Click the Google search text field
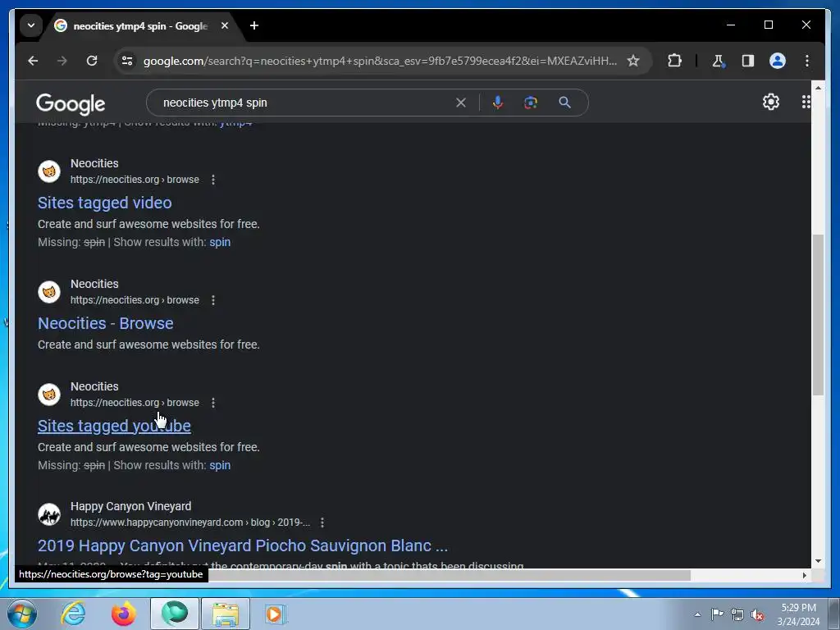 pos(305,103)
